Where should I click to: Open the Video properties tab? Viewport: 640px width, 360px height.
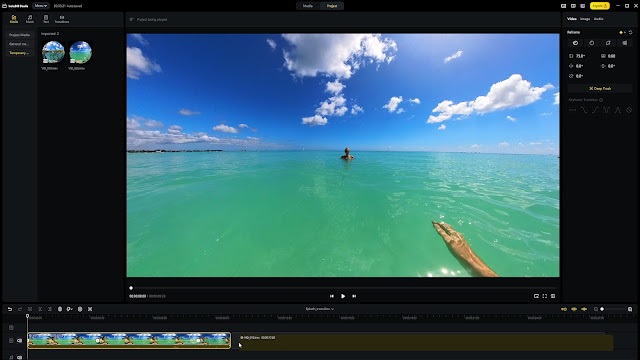pyautogui.click(x=572, y=19)
